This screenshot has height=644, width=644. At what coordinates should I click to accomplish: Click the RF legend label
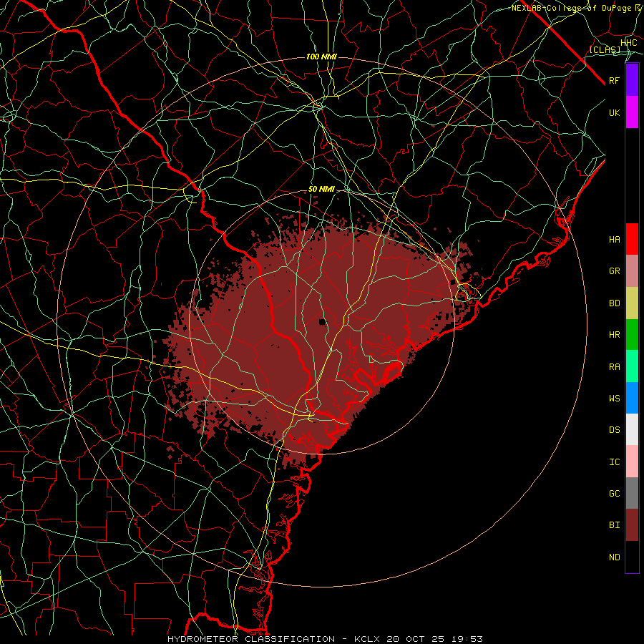(x=615, y=81)
